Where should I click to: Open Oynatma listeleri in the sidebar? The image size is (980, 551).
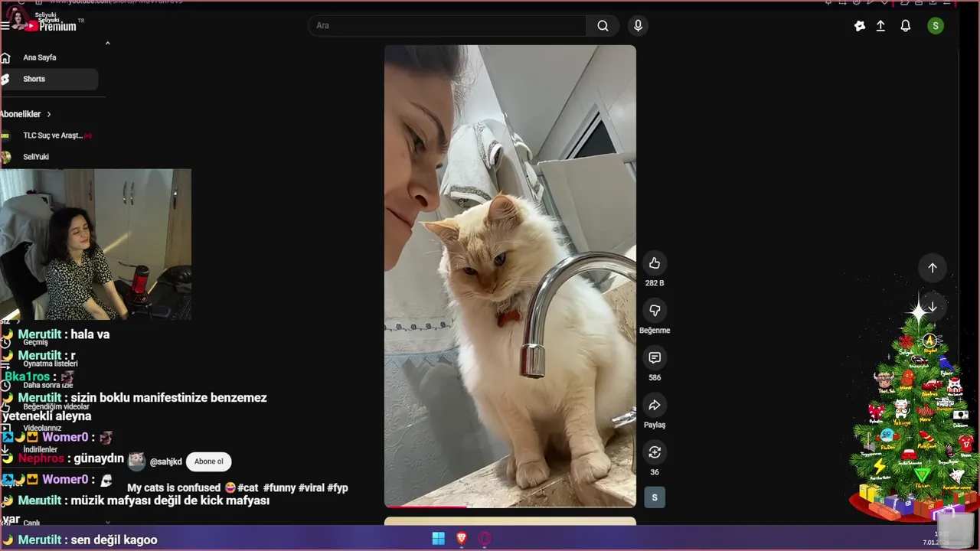click(x=50, y=364)
